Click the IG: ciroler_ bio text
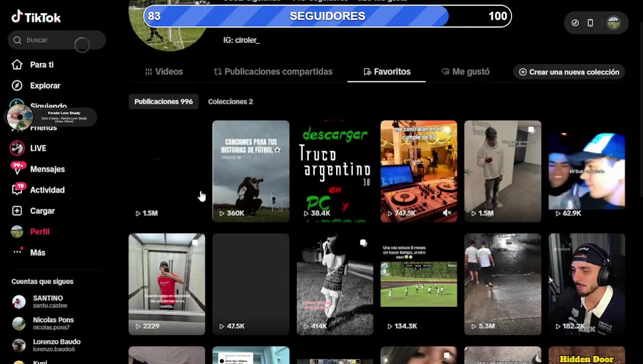643x364 pixels. (x=242, y=40)
